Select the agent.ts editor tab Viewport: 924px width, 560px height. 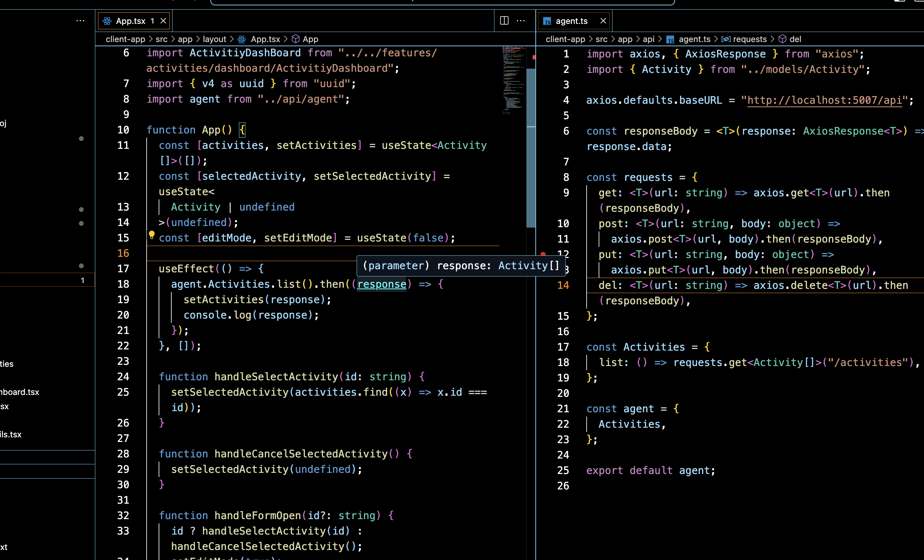click(571, 21)
